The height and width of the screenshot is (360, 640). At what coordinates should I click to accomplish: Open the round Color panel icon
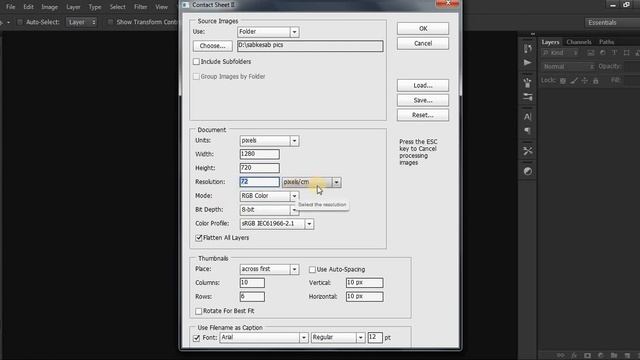point(527,171)
